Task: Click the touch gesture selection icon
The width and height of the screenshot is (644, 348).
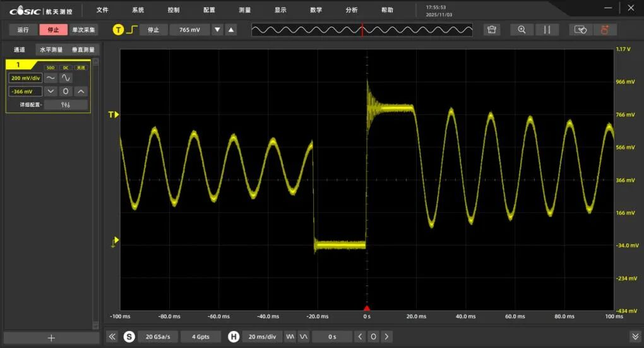Action: click(x=581, y=30)
